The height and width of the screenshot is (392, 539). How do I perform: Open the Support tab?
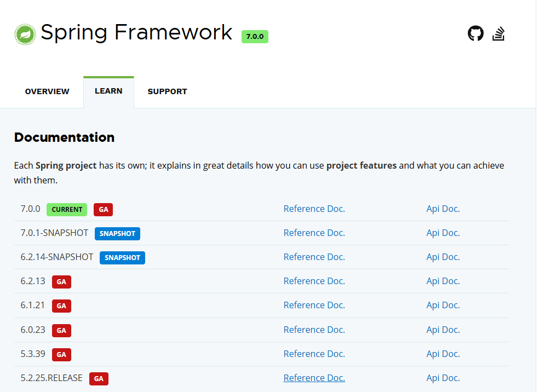168,91
